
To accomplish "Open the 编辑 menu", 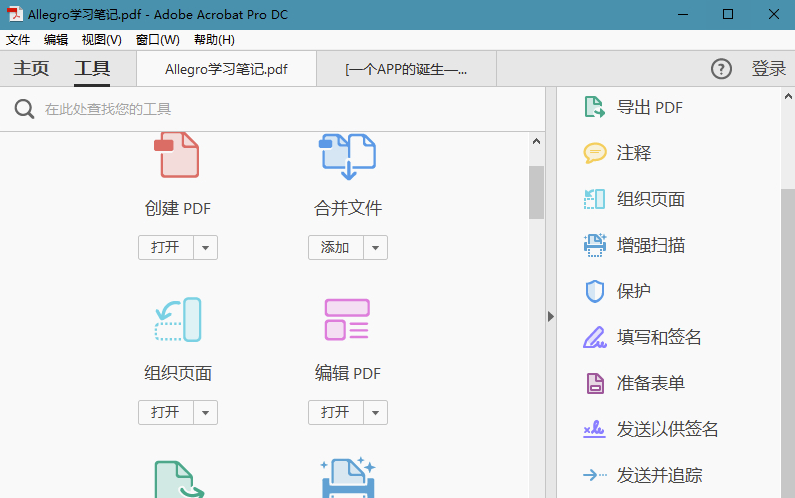I will 56,40.
